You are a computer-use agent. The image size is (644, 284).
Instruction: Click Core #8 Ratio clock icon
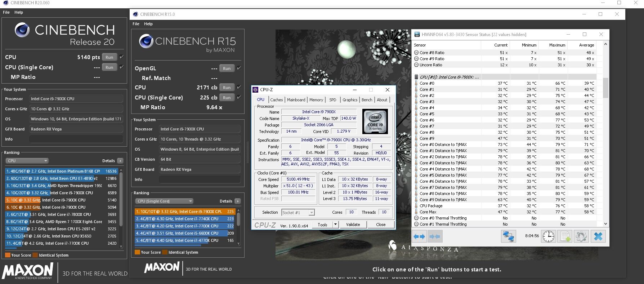pyautogui.click(x=416, y=53)
